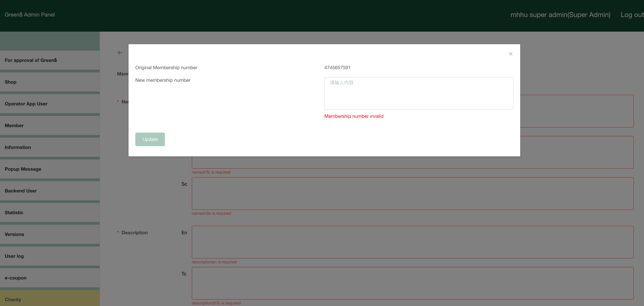
Task: Click the En description input field
Action: click(412, 242)
